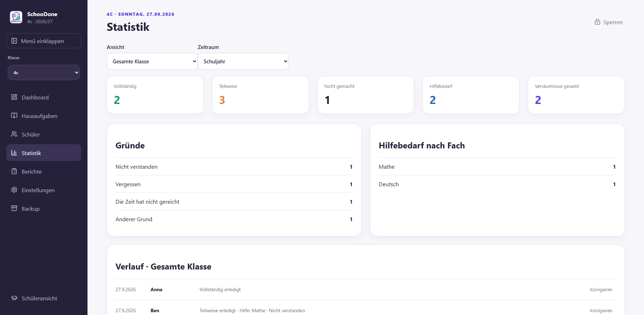The image size is (644, 315).
Task: Click the name 'Ben' in Verlauf
Action: pos(155,310)
